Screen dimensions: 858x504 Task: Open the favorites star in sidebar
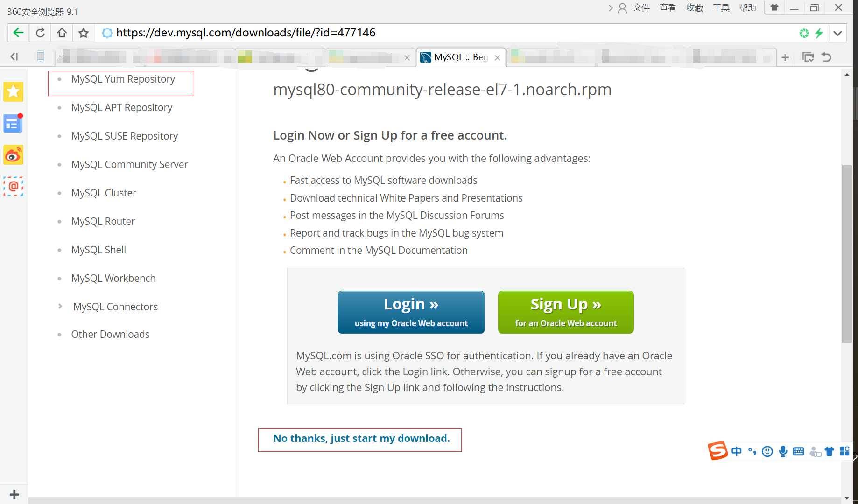point(13,91)
